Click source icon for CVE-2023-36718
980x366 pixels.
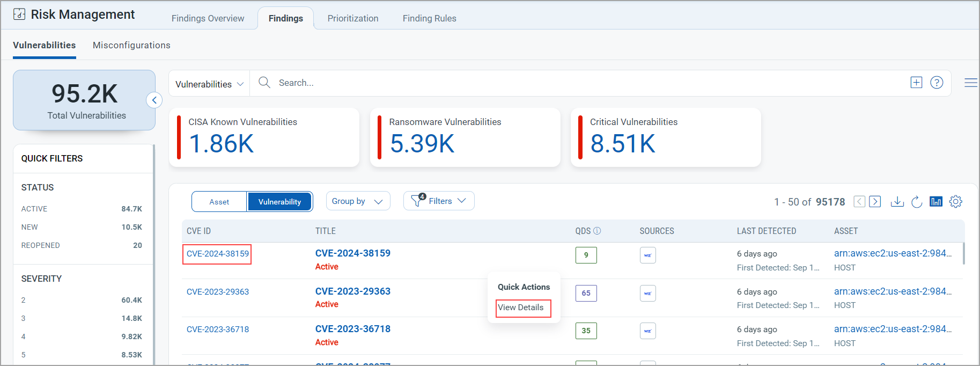coord(648,331)
